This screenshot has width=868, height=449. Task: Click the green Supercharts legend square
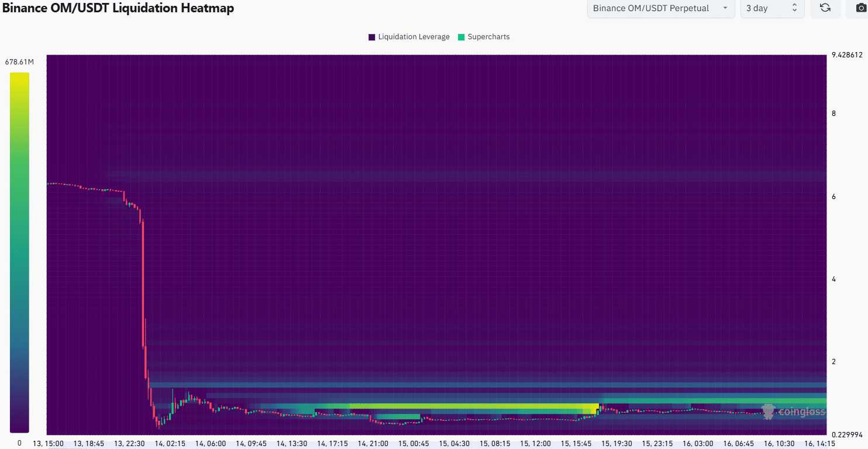coord(461,37)
